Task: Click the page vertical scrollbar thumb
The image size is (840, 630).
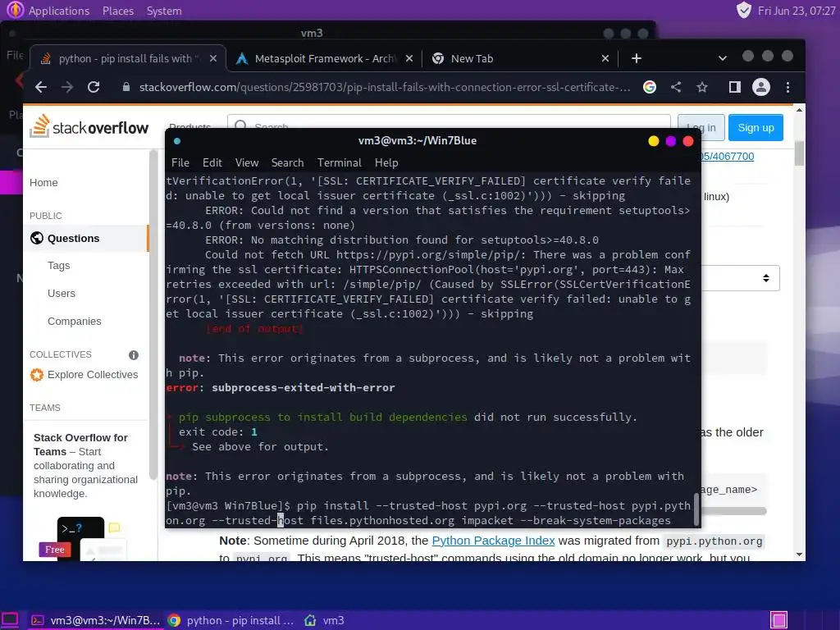Action: tap(799, 153)
